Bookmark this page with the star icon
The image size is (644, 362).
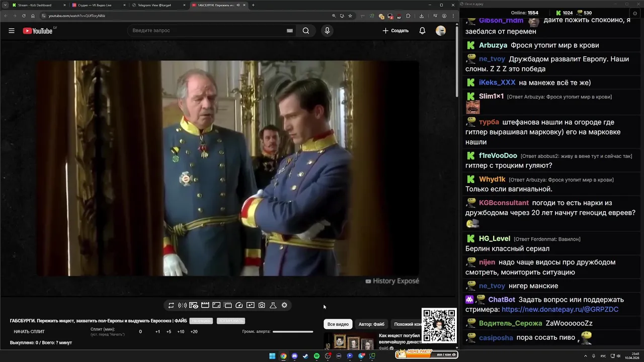coord(351,16)
